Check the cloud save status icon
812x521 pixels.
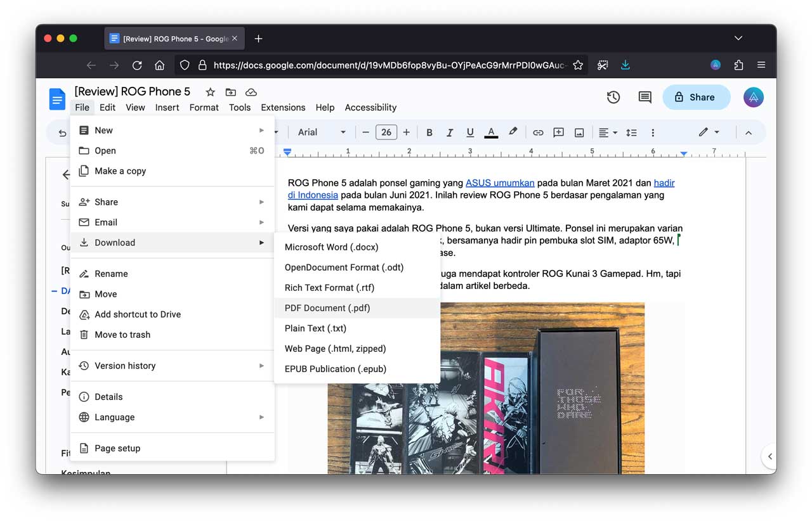point(251,92)
